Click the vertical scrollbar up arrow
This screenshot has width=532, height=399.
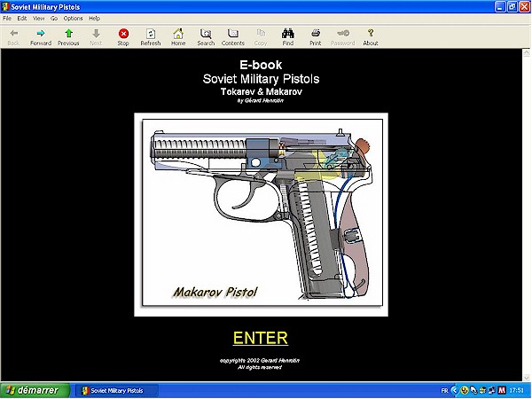526,52
